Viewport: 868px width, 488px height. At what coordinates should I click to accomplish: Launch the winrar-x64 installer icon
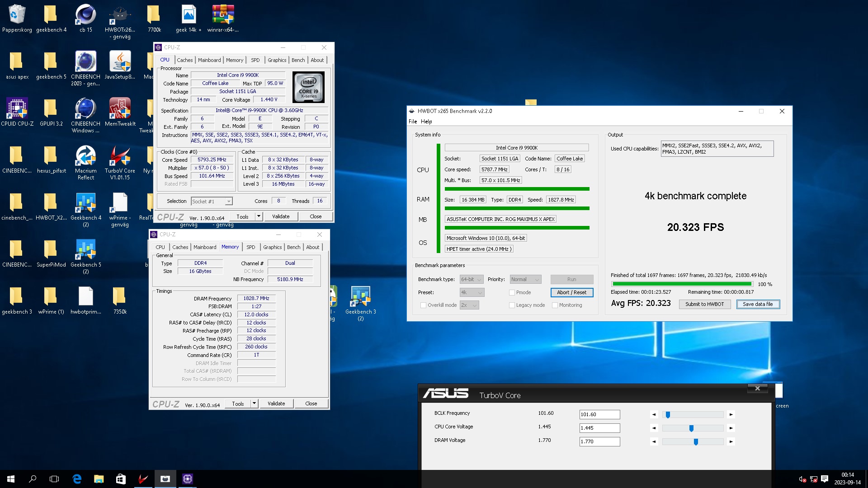pyautogui.click(x=223, y=18)
